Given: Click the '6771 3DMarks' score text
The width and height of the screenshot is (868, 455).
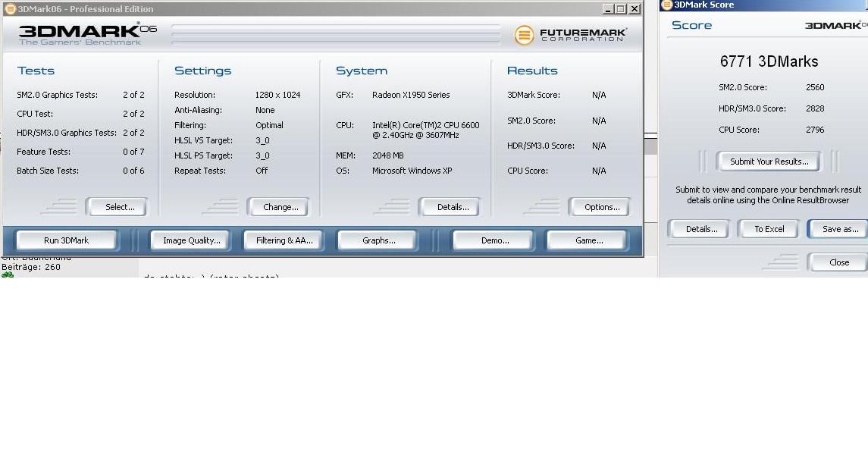Looking at the screenshot, I should [769, 61].
